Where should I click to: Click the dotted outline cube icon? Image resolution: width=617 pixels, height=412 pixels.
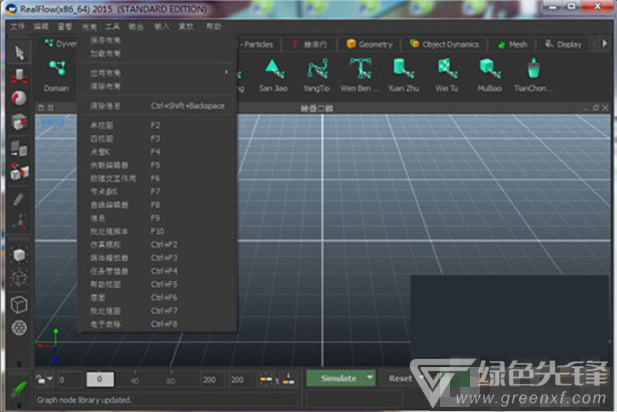pos(19,279)
